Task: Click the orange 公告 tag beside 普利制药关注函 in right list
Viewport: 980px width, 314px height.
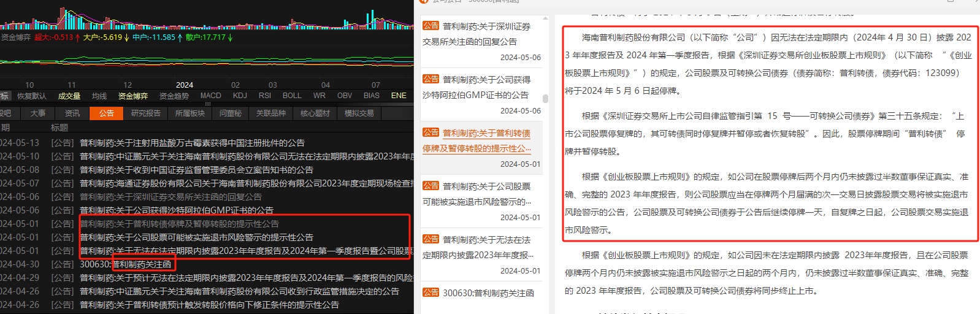Action: point(431,293)
